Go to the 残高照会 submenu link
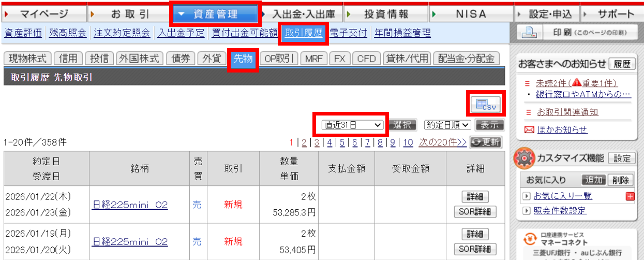This screenshot has height=260, width=644. click(x=68, y=33)
